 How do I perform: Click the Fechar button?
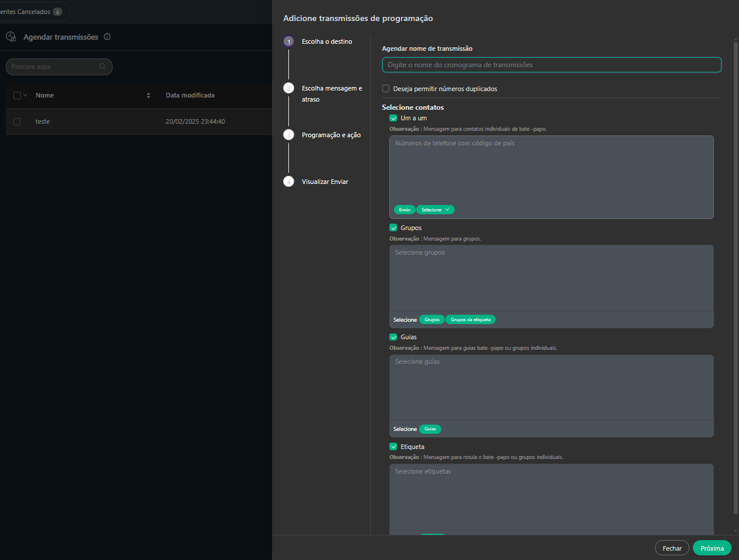[x=672, y=548]
